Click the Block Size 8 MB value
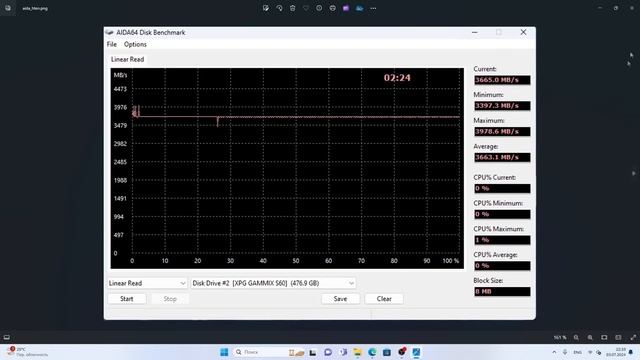 coord(502,291)
